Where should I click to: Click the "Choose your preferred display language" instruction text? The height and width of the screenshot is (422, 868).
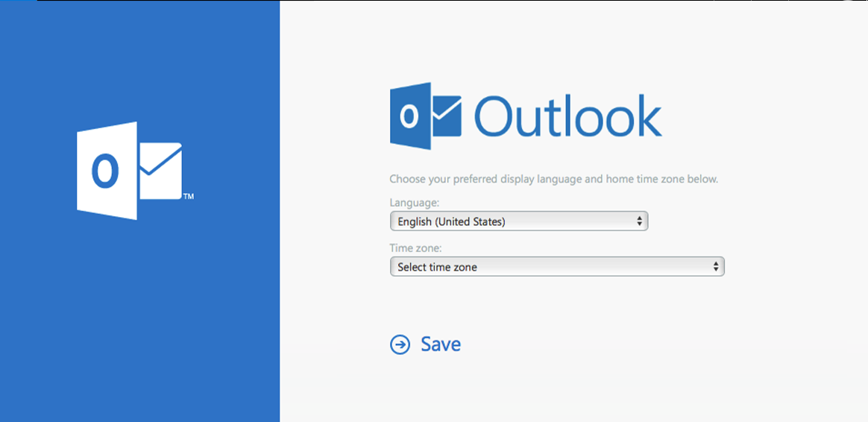pyautogui.click(x=553, y=179)
